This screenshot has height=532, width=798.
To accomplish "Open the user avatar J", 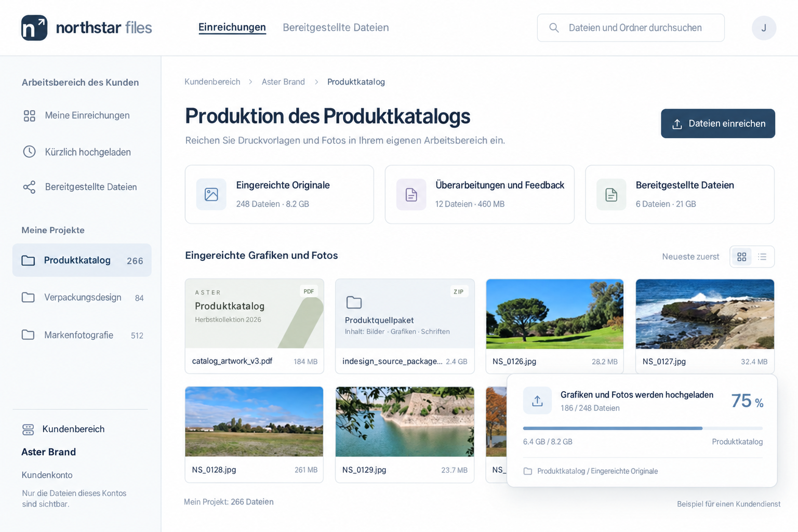I will click(x=764, y=28).
